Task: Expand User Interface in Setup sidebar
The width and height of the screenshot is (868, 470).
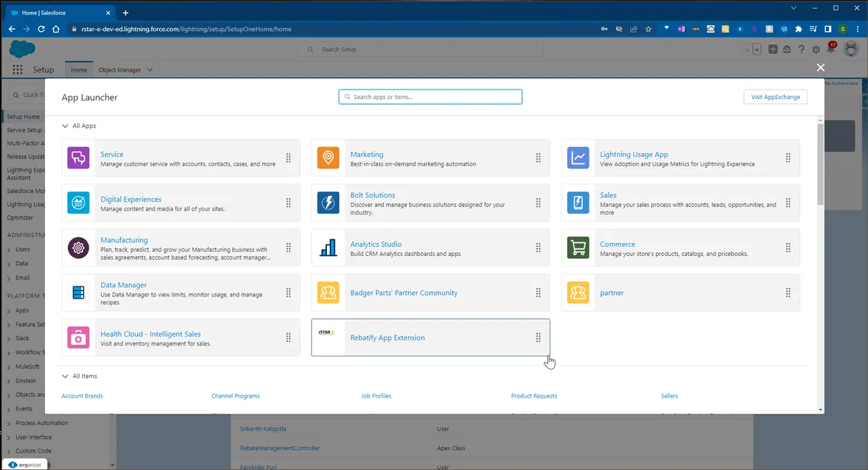Action: (9, 437)
